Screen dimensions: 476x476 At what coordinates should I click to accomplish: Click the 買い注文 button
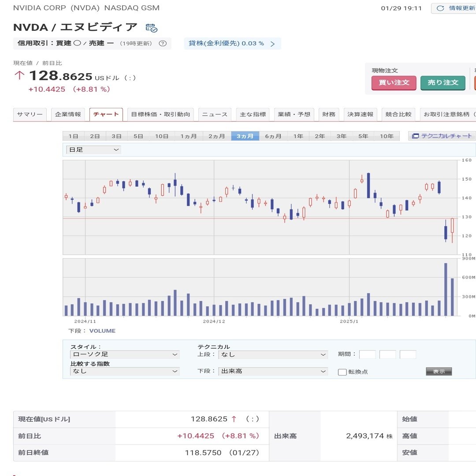[394, 82]
